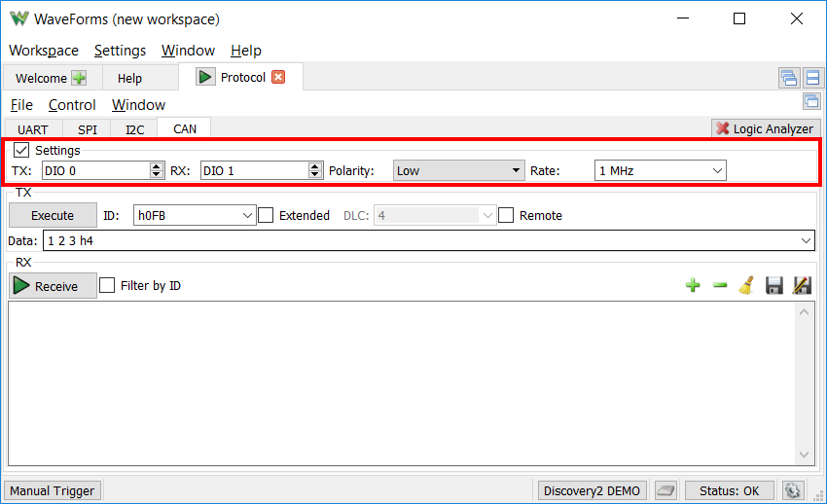This screenshot has height=504, width=827.
Task: Open the Protocol Window menu
Action: 138,105
